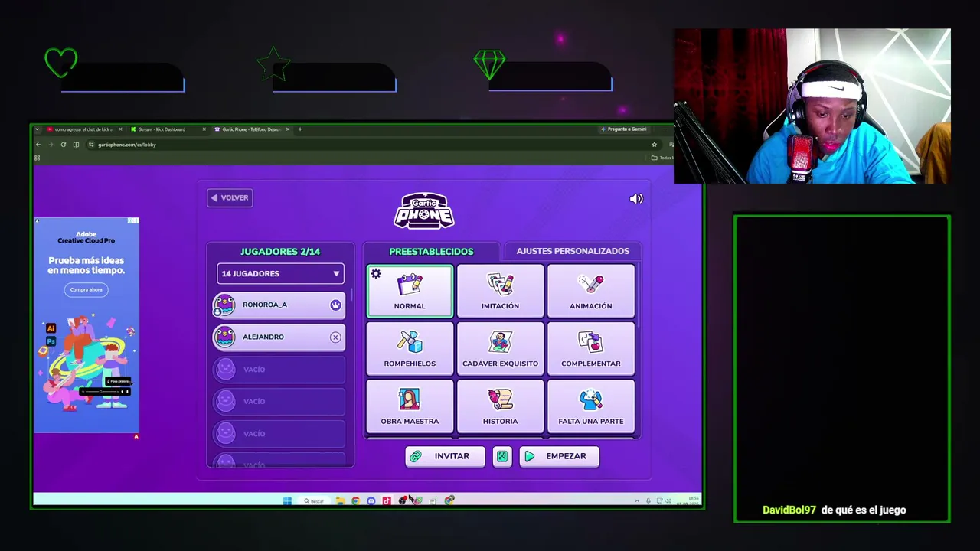Click the crown icon beside RONOROA_A

(x=335, y=305)
